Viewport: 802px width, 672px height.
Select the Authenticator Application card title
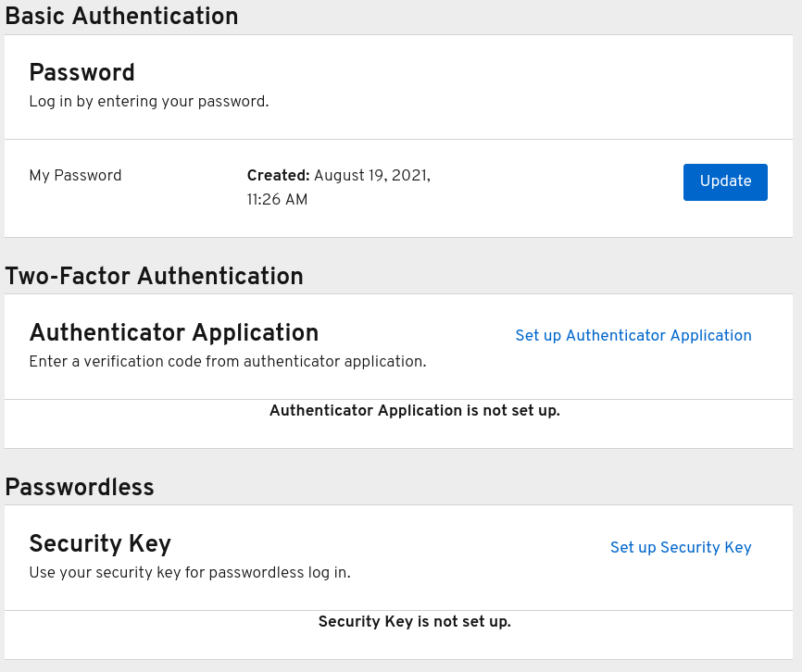coord(174,333)
